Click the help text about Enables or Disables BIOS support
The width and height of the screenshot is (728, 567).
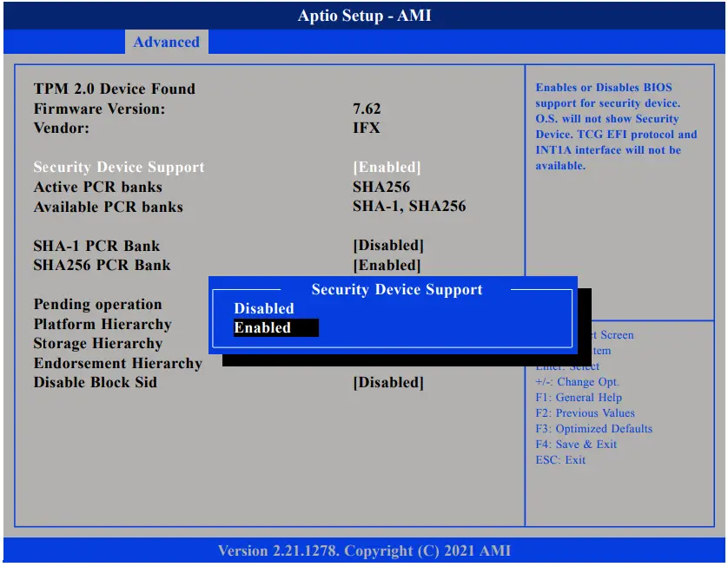(x=616, y=126)
